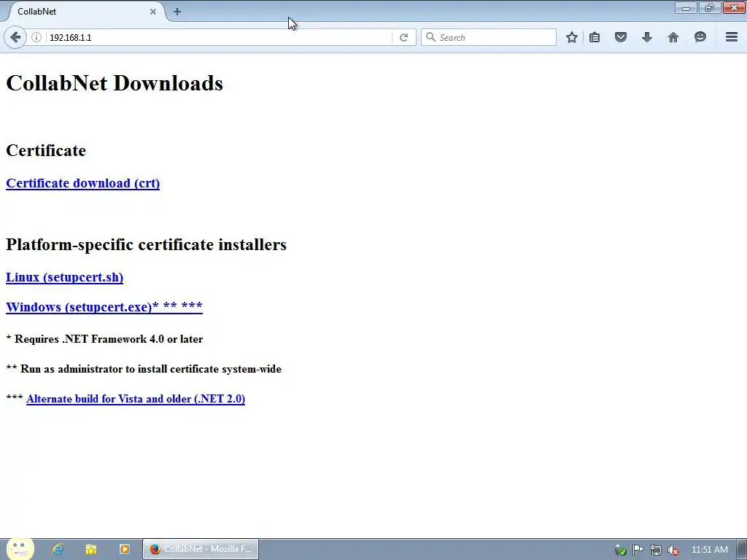Click the Action Center flag tray icon
Viewport: 747px width, 560px height.
638,550
